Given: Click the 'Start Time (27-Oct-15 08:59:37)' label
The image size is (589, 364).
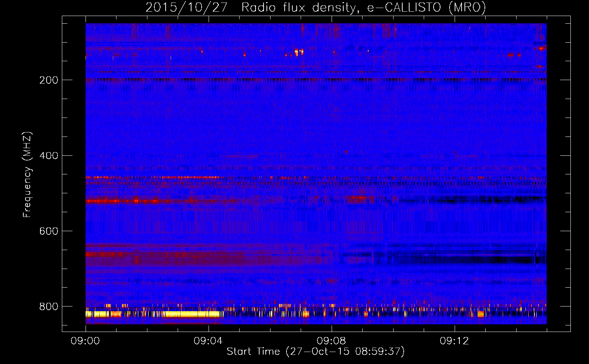Looking at the screenshot, I should (x=316, y=352).
